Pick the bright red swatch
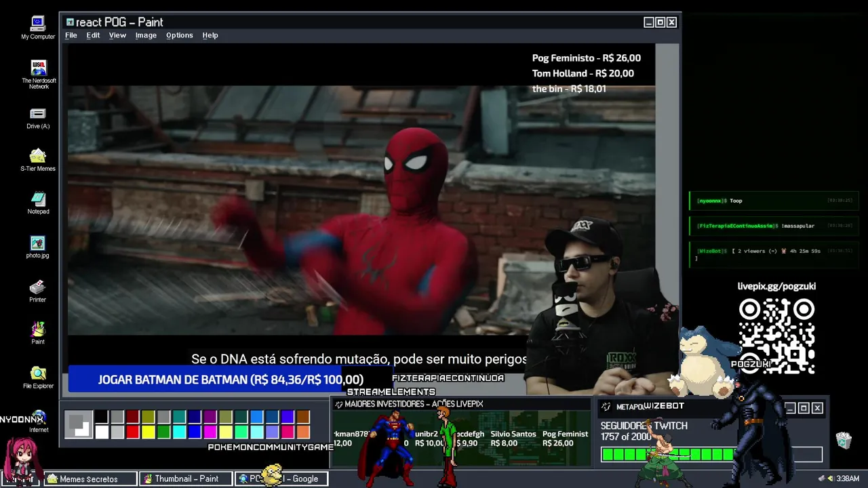Viewport: 868px width, 488px height. 132,432
